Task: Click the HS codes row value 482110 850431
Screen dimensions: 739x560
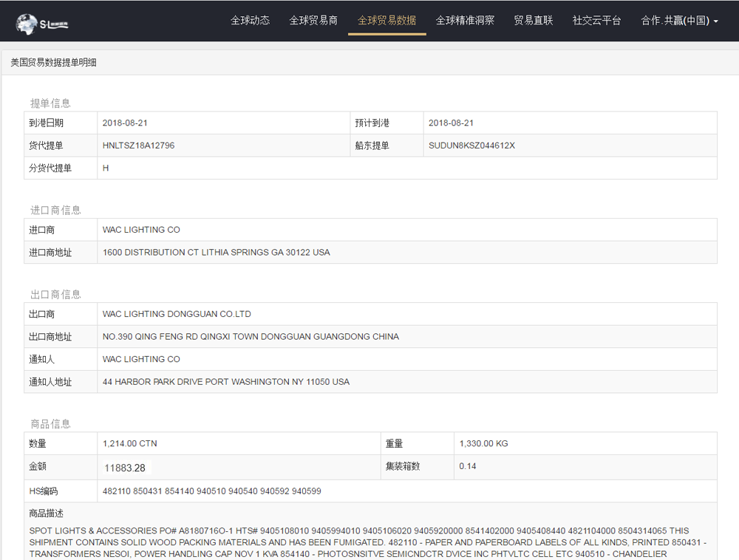Action: 211,491
